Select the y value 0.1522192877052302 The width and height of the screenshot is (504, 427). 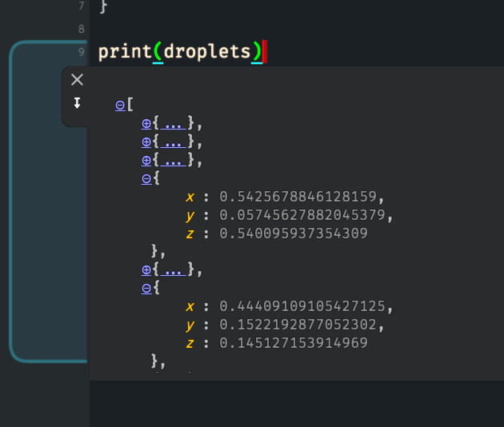tap(301, 325)
